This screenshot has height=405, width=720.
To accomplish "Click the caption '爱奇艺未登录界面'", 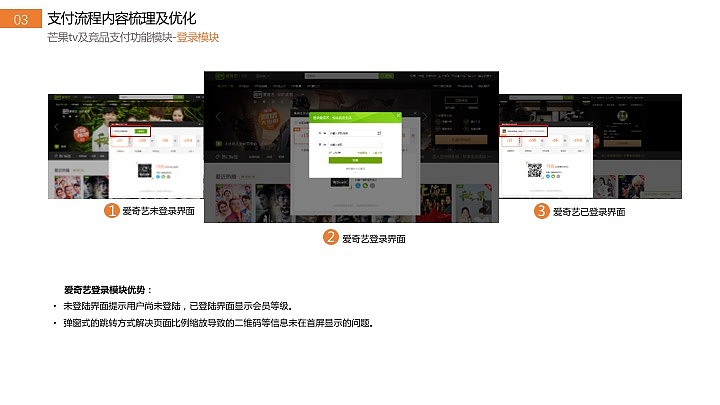I will coord(158,211).
